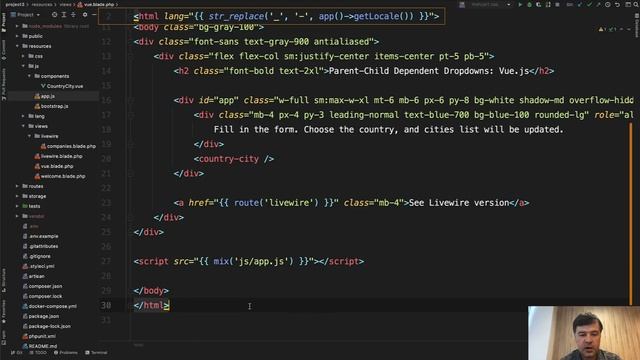Image resolution: width=640 pixels, height=360 pixels.
Task: Expand the tests folder
Action: [17, 206]
